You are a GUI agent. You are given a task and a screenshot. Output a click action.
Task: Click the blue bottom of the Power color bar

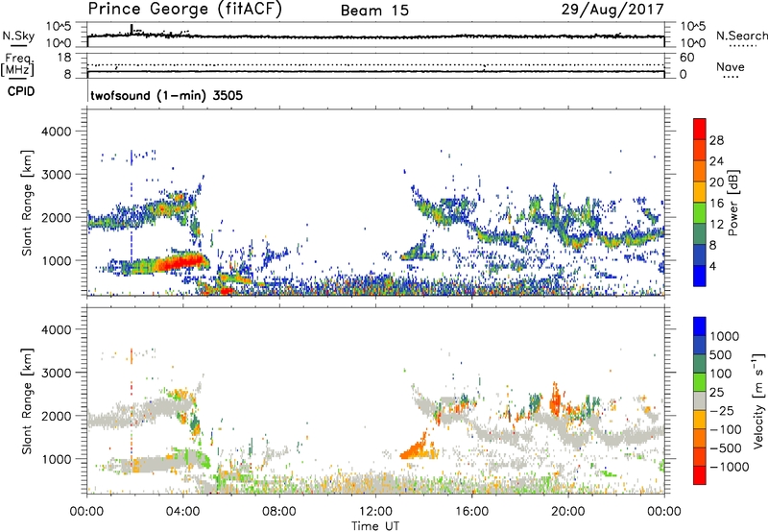click(700, 277)
